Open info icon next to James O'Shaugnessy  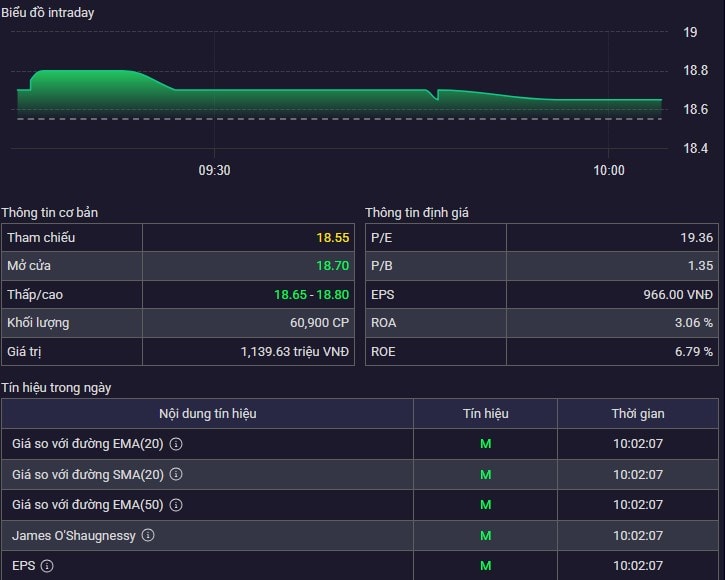(x=148, y=536)
